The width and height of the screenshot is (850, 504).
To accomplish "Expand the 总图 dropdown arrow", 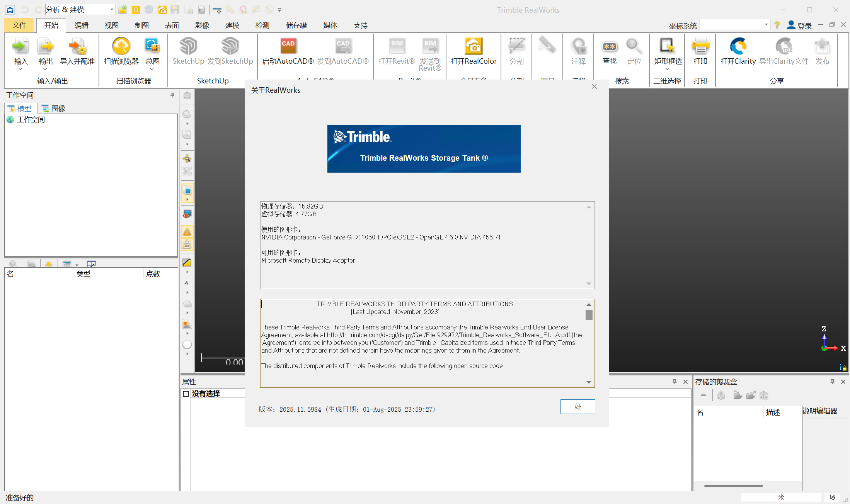I will click(x=152, y=69).
